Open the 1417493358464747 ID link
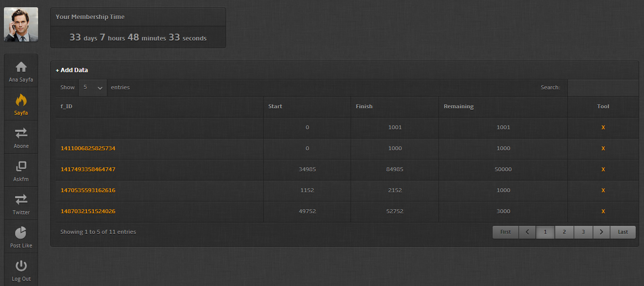 pos(88,169)
